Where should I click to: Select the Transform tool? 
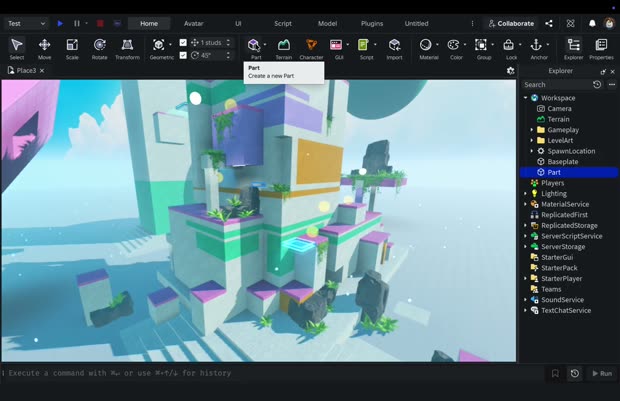[127, 48]
